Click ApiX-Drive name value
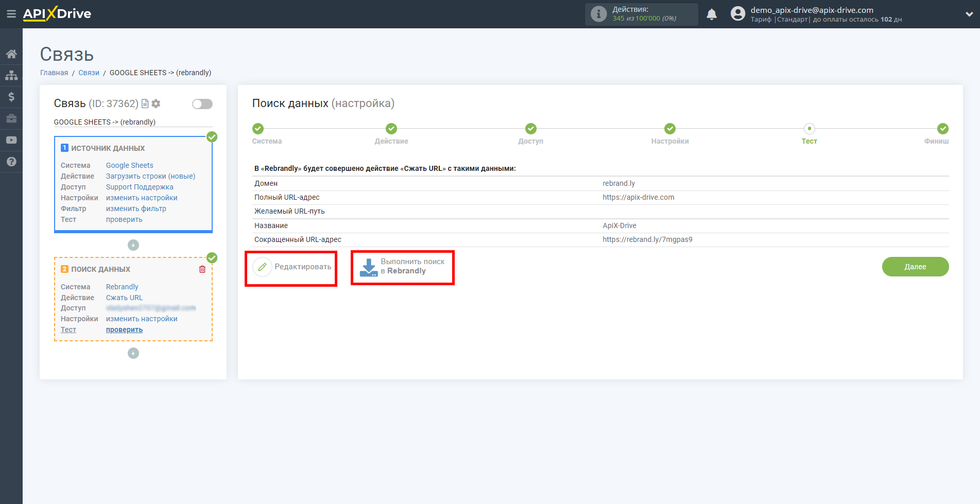This screenshot has height=504, width=980. pos(620,225)
